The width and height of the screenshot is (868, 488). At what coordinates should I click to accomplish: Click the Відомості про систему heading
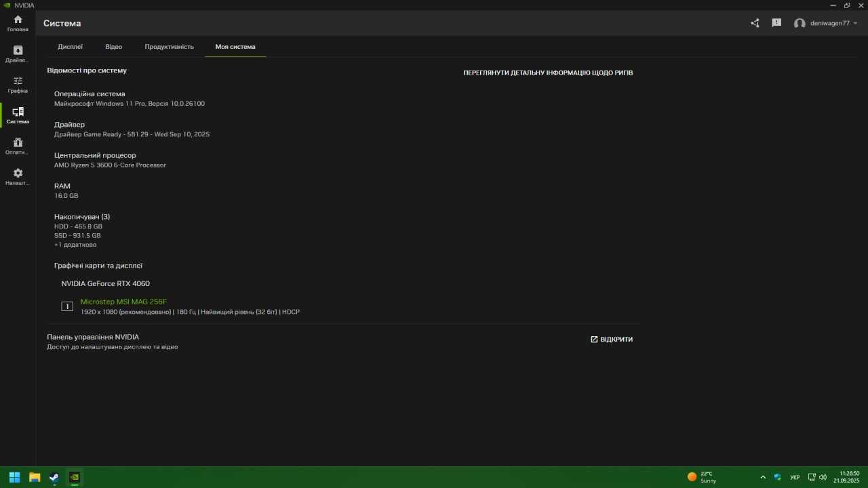(x=87, y=70)
